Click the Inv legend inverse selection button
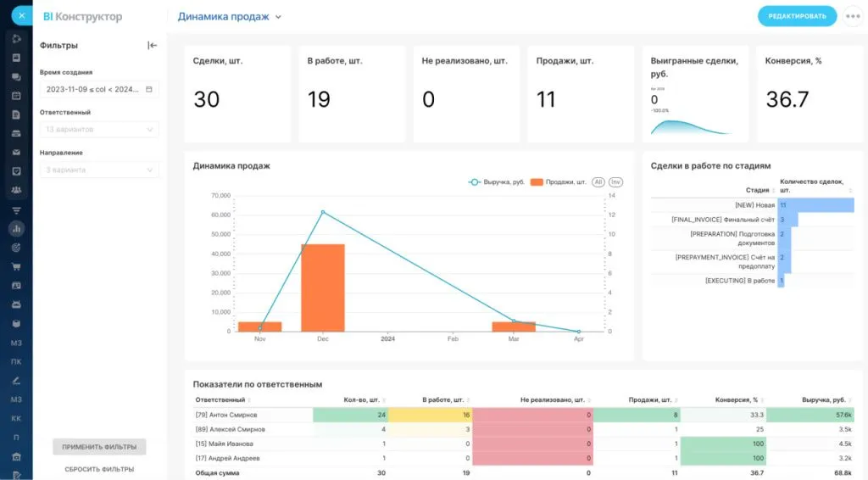The image size is (868, 480). pos(616,182)
